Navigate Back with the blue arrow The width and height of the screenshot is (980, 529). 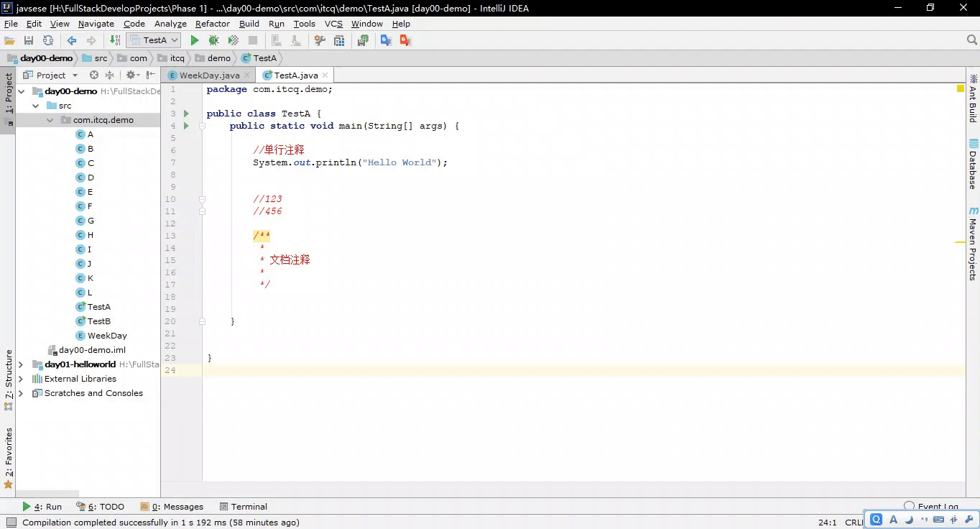(72, 41)
